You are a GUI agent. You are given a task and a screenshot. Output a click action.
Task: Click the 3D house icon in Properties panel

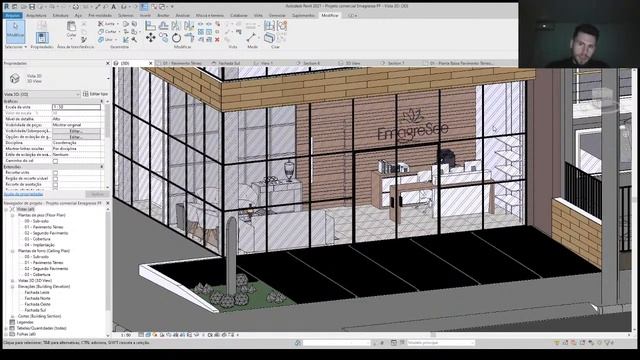pyautogui.click(x=15, y=78)
